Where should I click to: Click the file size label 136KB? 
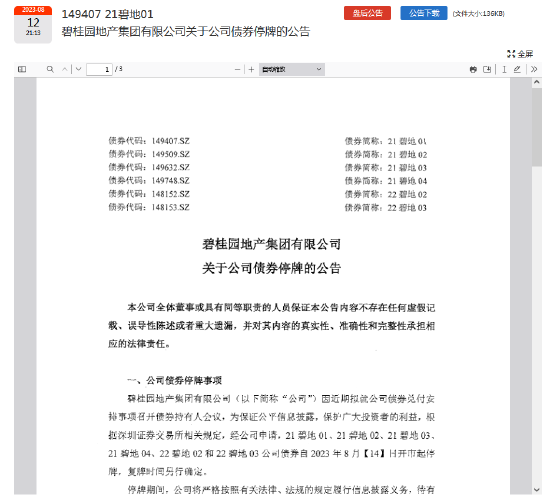coord(478,14)
